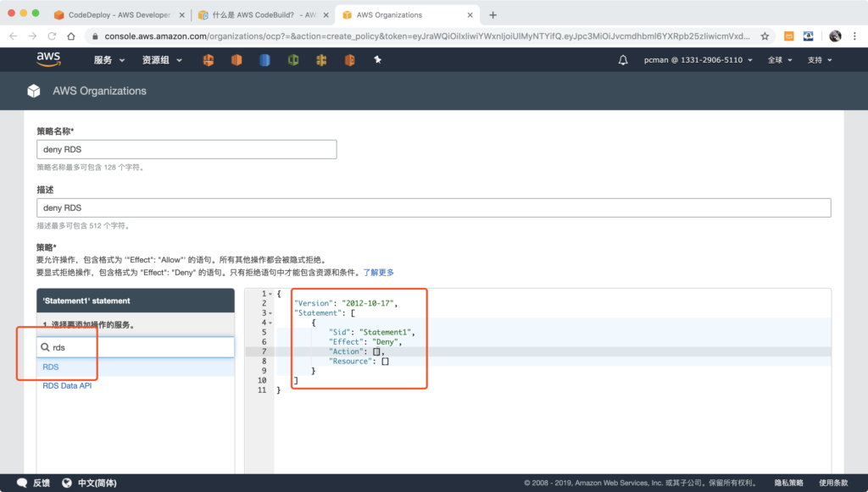This screenshot has height=492, width=868.
Task: Click the orange AWS browser extension icon
Action: click(789, 36)
